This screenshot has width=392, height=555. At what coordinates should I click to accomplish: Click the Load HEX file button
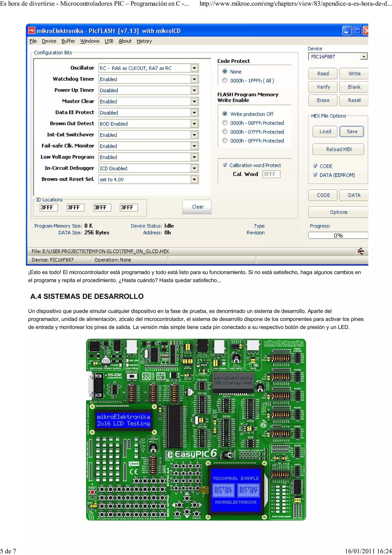coord(325,132)
